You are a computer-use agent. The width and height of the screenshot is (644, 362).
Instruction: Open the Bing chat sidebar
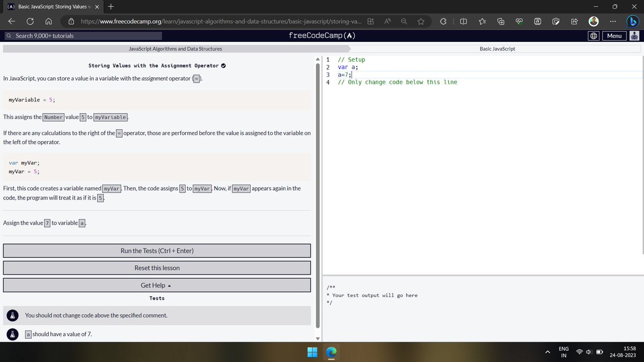633,21
